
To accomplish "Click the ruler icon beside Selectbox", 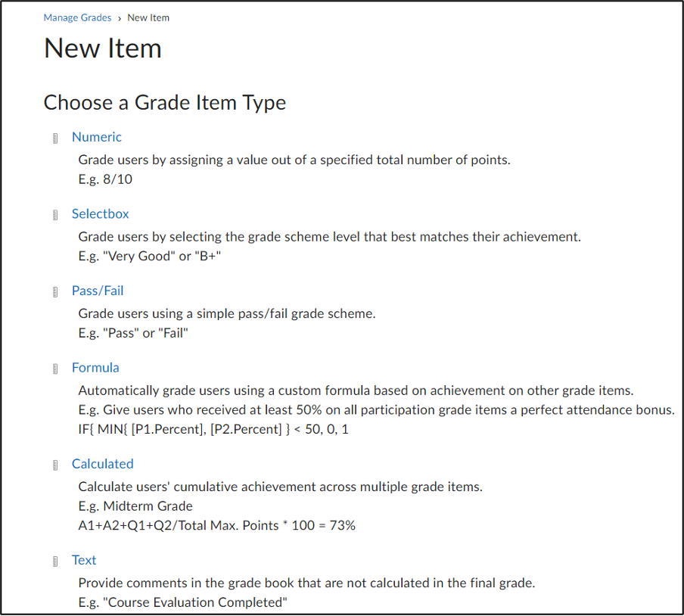I will tap(55, 215).
